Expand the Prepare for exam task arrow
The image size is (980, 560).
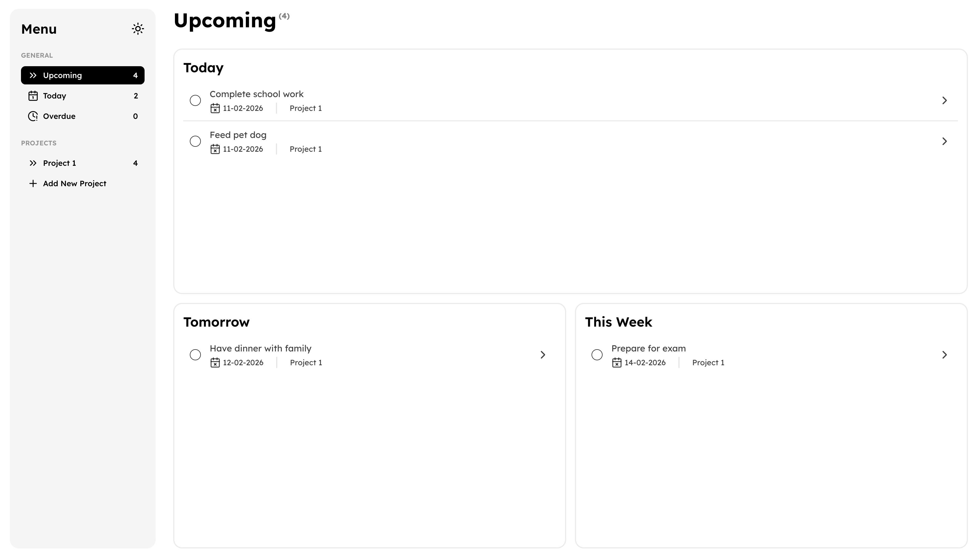[944, 354]
